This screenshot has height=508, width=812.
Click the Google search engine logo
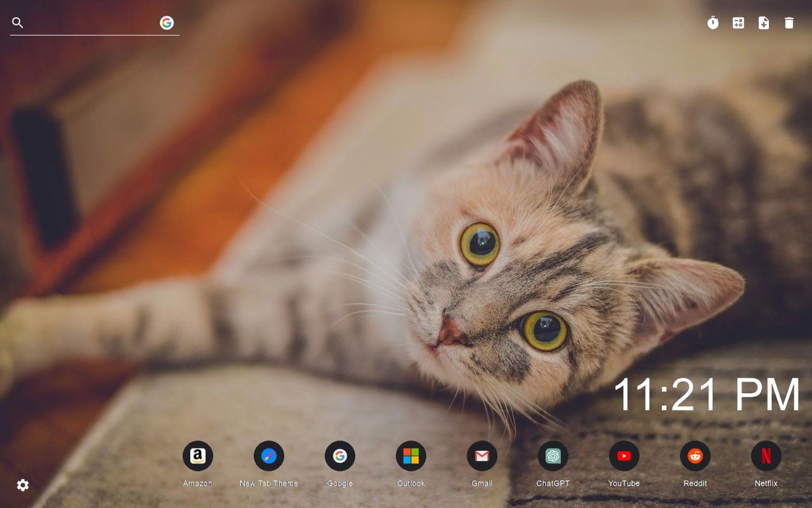pos(167,23)
